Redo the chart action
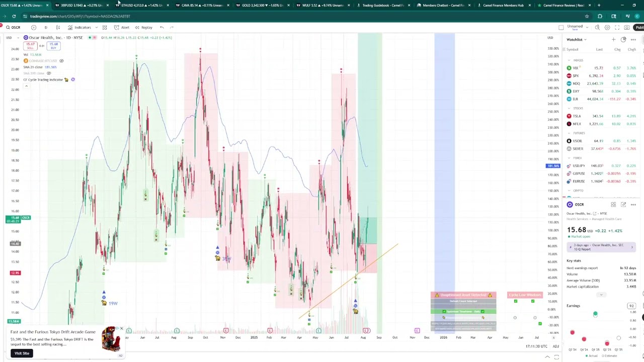644x362 pixels. pyautogui.click(x=172, y=27)
